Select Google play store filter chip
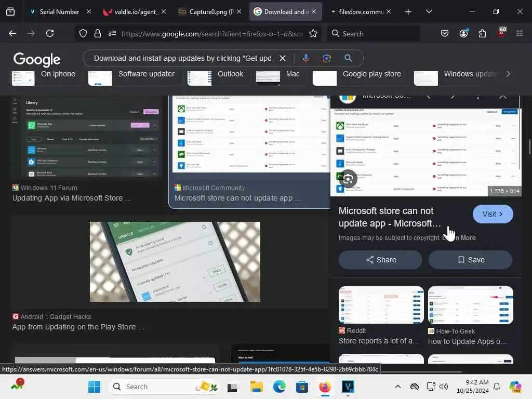 click(x=360, y=77)
